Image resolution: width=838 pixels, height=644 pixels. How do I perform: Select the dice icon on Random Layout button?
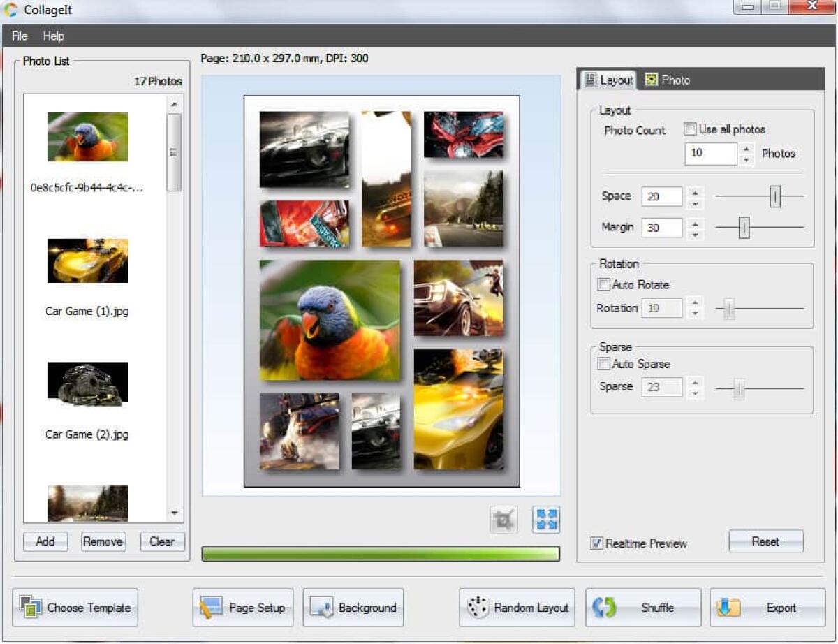[478, 607]
